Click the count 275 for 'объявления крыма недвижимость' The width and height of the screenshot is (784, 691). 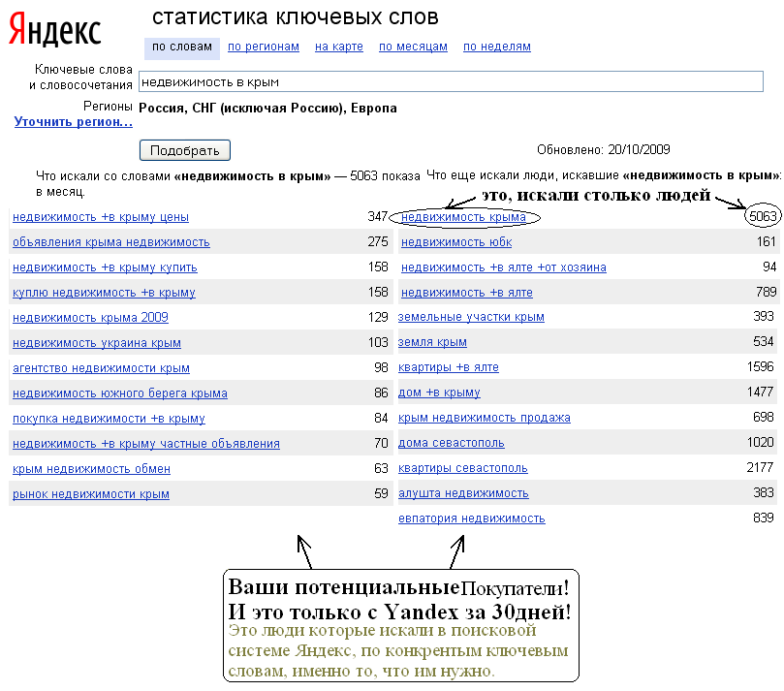[378, 241]
